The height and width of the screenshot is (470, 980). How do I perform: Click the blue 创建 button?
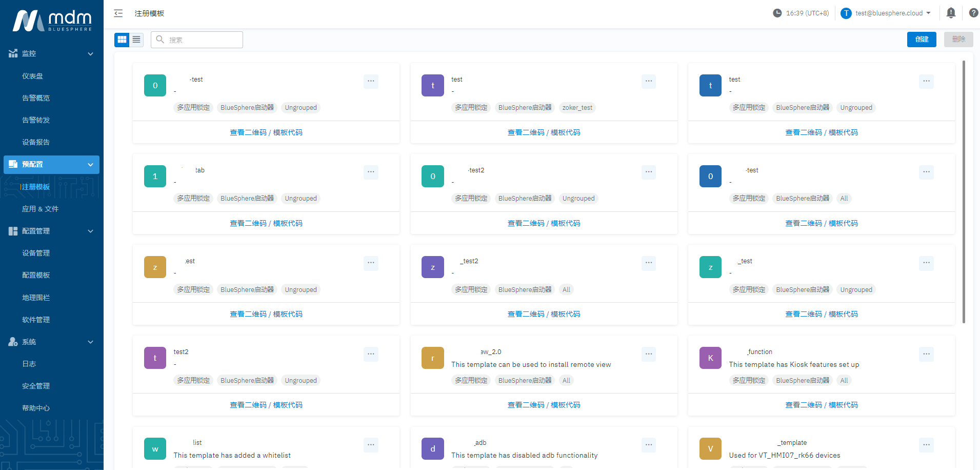(x=921, y=40)
